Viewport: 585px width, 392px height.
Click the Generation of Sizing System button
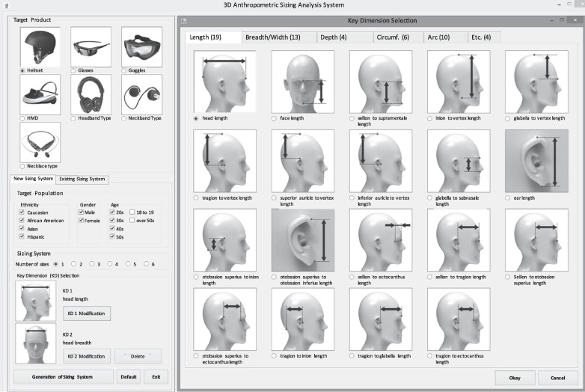(x=64, y=376)
